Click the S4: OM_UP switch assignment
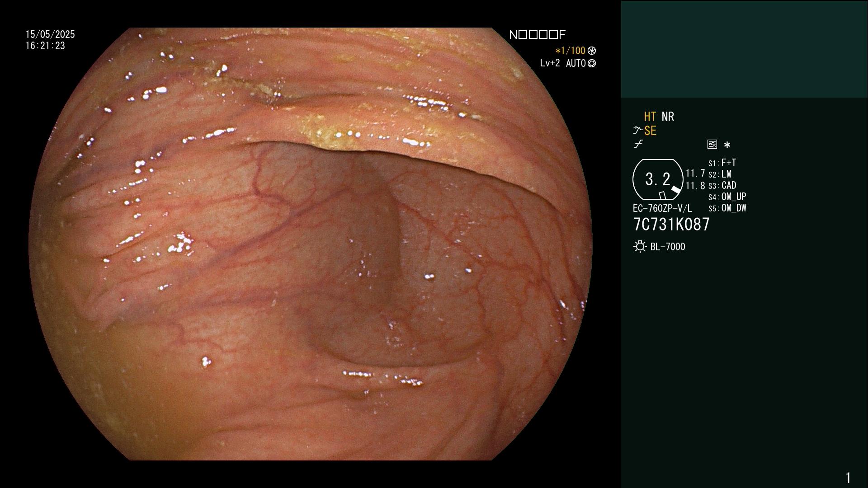868x488 pixels. [x=727, y=197]
